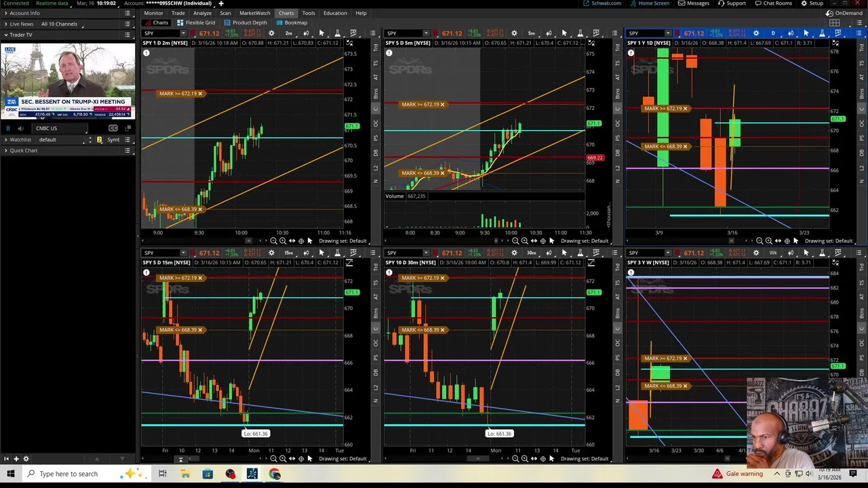The width and height of the screenshot is (868, 488).
Task: Pause the Trader TV stream
Action: pyautogui.click(x=8, y=128)
